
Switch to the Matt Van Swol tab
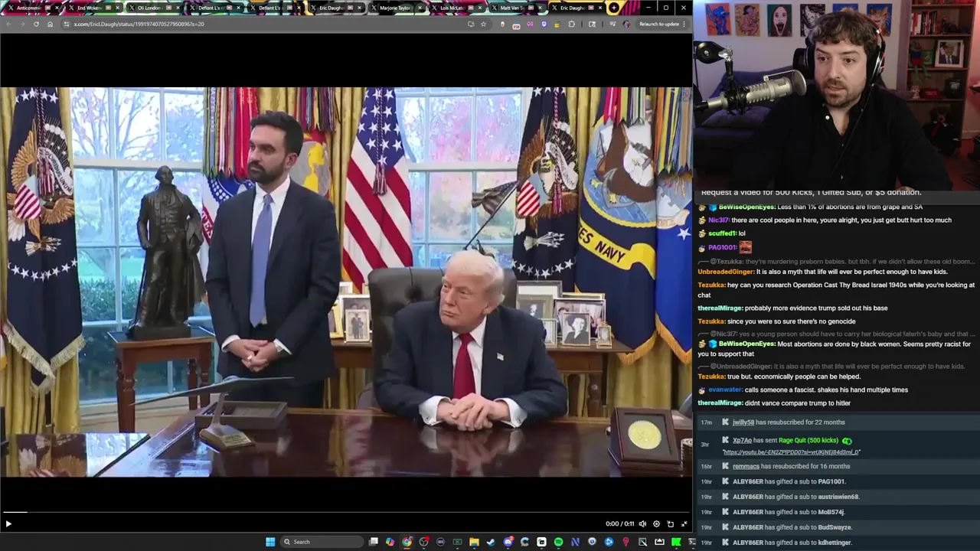tap(515, 8)
